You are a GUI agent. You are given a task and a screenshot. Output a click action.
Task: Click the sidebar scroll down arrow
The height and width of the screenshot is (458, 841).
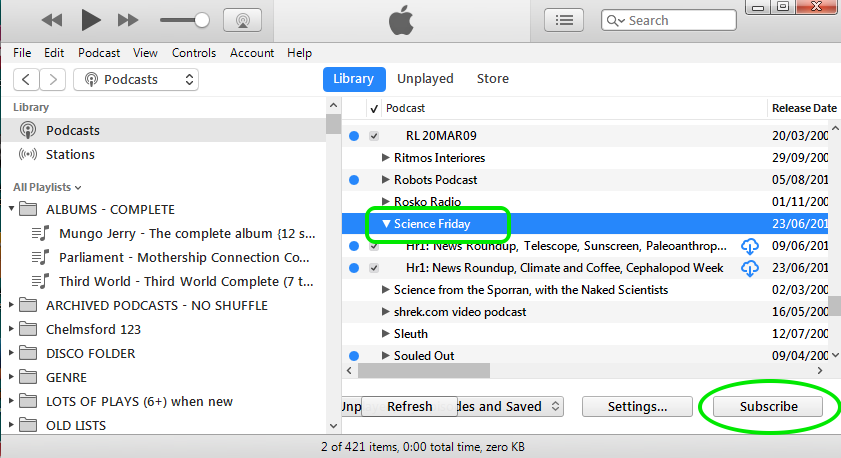click(x=333, y=426)
